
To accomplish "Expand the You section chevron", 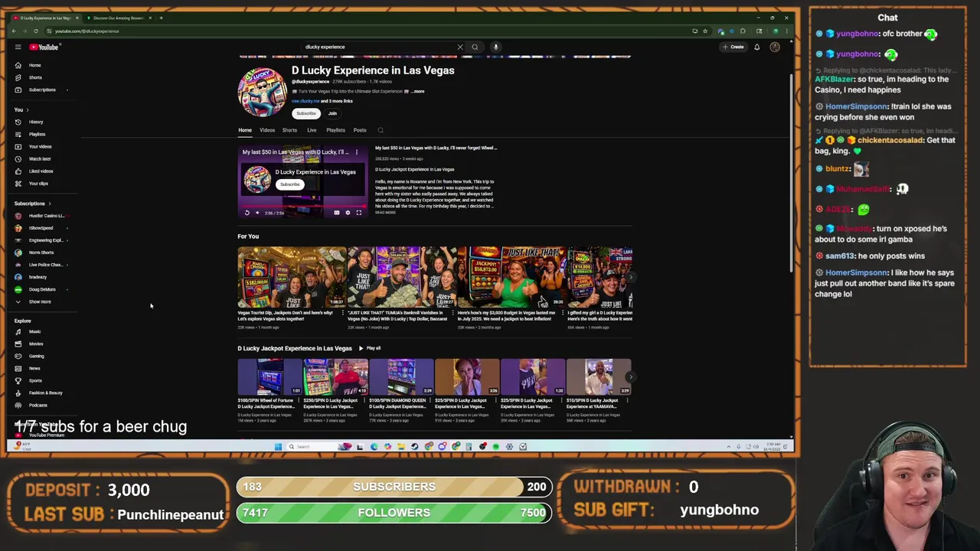I will pos(28,109).
